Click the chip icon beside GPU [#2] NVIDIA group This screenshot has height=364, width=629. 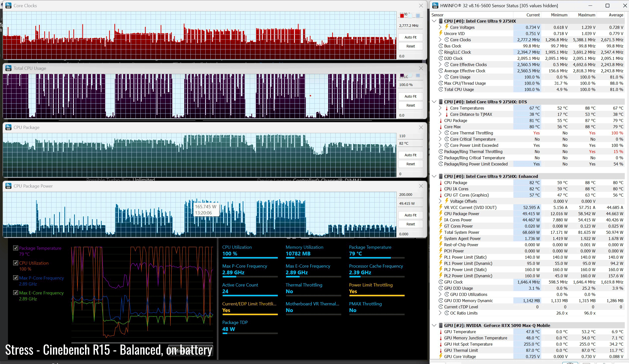click(441, 325)
